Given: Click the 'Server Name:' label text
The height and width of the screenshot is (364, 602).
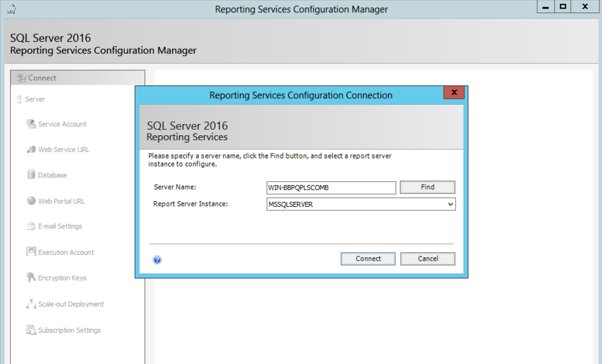Looking at the screenshot, I should pos(175,187).
